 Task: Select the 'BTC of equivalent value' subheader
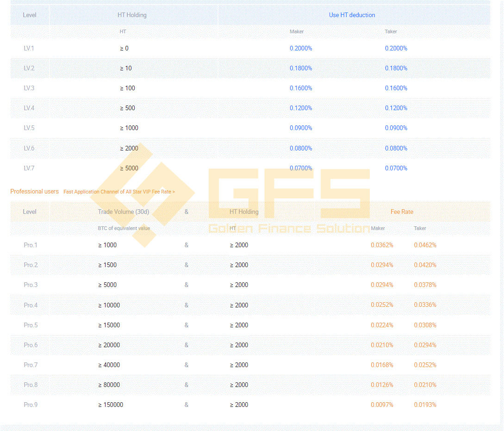(x=124, y=228)
